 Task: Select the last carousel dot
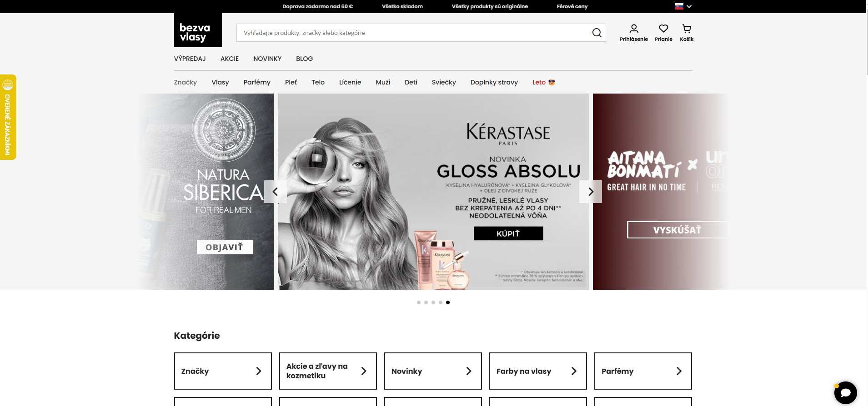coord(448,302)
